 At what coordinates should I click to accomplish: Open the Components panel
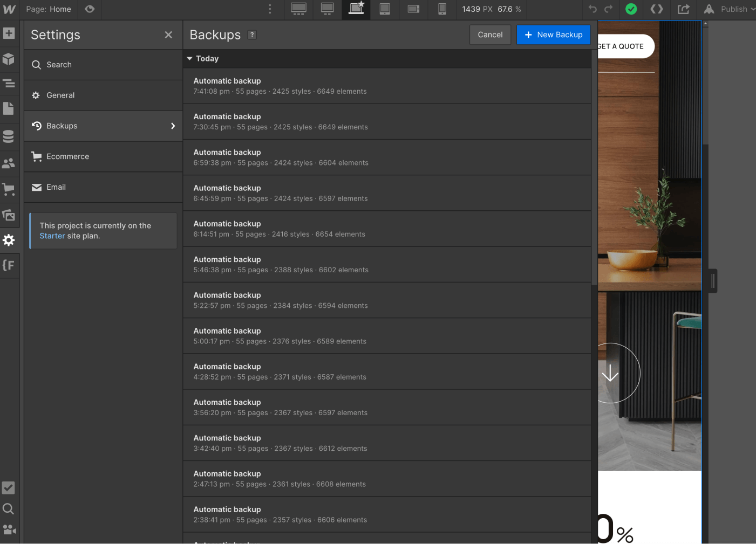[x=9, y=59]
